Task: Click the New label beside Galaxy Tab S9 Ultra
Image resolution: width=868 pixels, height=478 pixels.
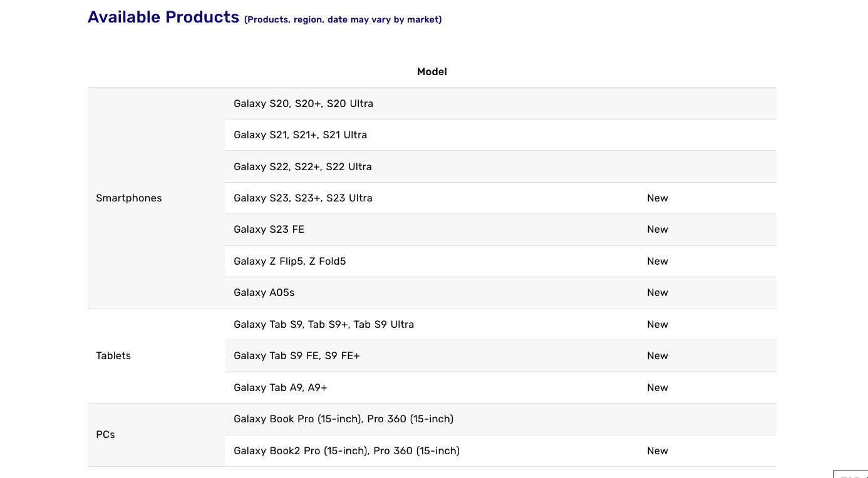Action: [x=658, y=325]
